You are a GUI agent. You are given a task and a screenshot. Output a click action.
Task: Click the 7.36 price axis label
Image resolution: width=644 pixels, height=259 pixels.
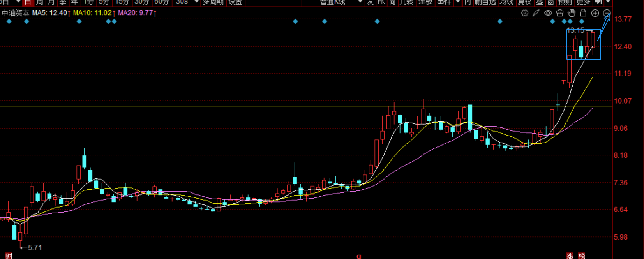pos(621,182)
